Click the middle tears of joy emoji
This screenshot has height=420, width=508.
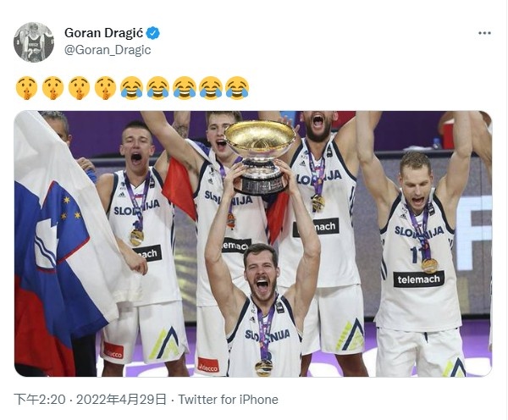pyautogui.click(x=185, y=88)
